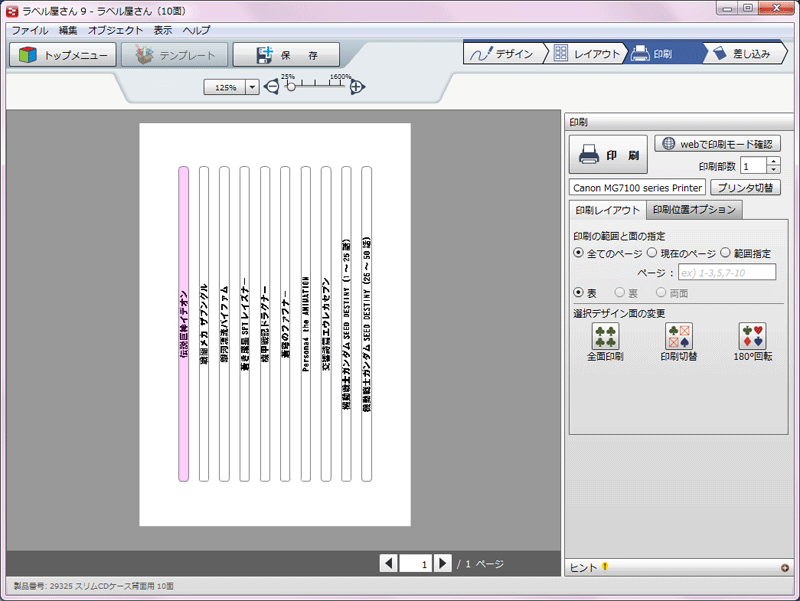The height and width of the screenshot is (601, 800).
Task: Zoom out with the minus magnifier icon
Action: (271, 87)
